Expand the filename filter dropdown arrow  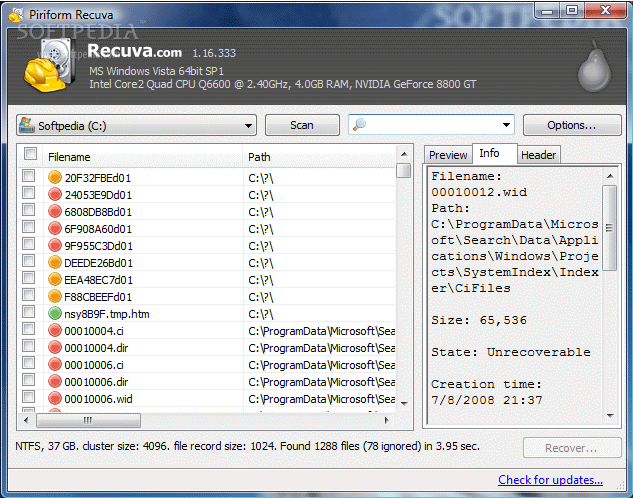[x=506, y=125]
